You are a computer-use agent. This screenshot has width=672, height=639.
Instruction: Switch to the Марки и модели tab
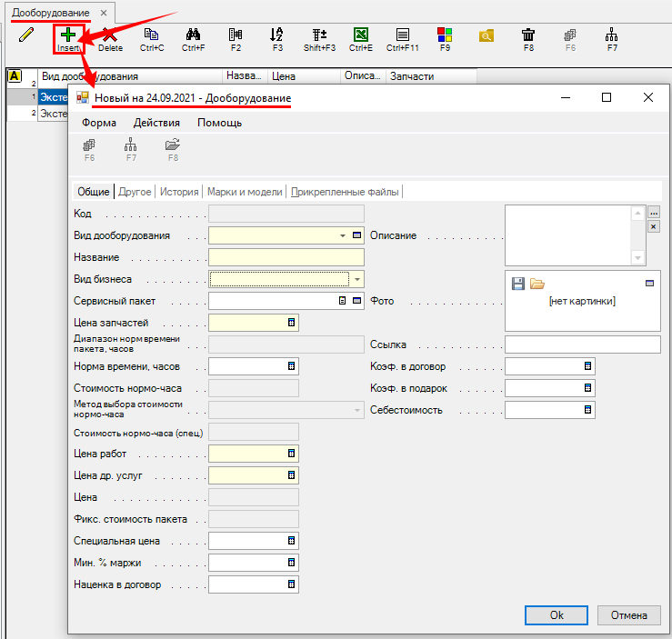[x=243, y=192]
